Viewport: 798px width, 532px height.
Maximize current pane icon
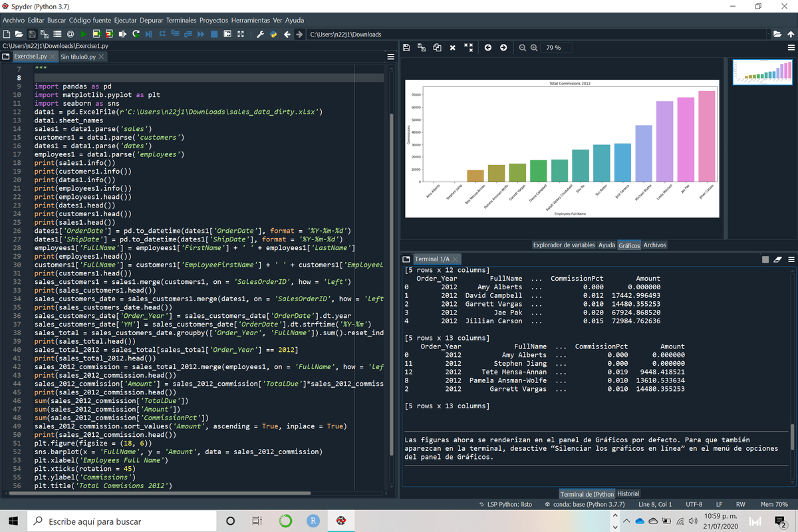pos(241,34)
